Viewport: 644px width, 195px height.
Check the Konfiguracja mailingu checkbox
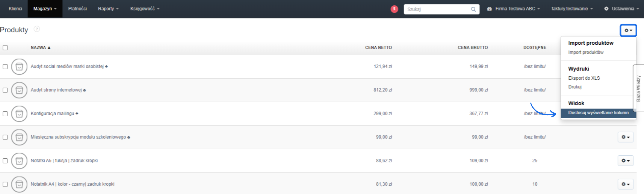[5, 114]
